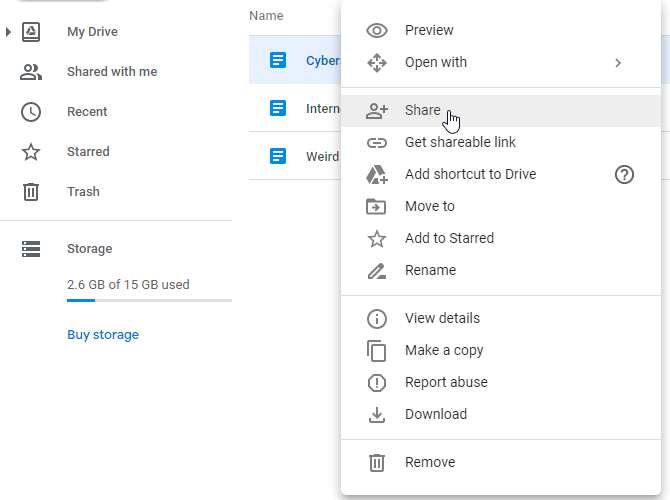
Task: Click the Rename pencil icon
Action: coord(377,270)
